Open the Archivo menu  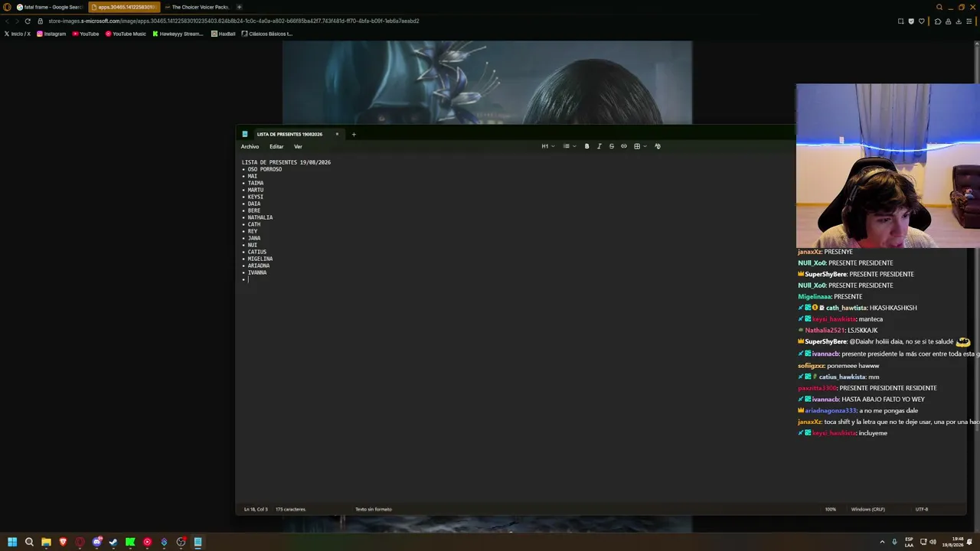250,146
